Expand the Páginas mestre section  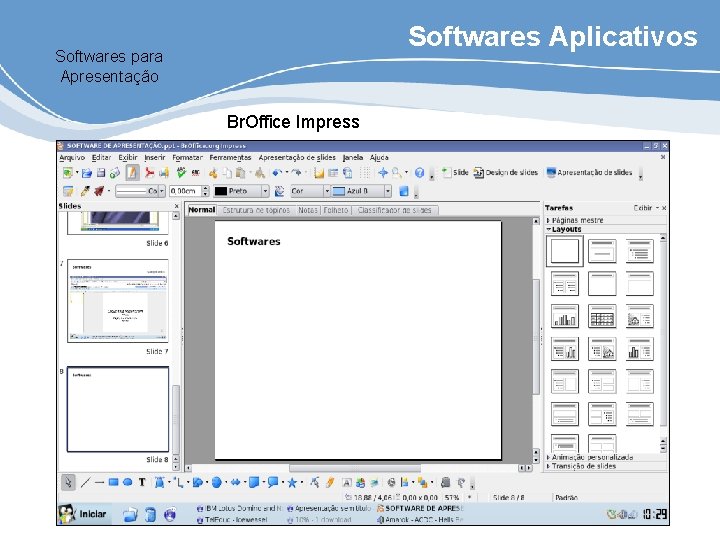[576, 220]
